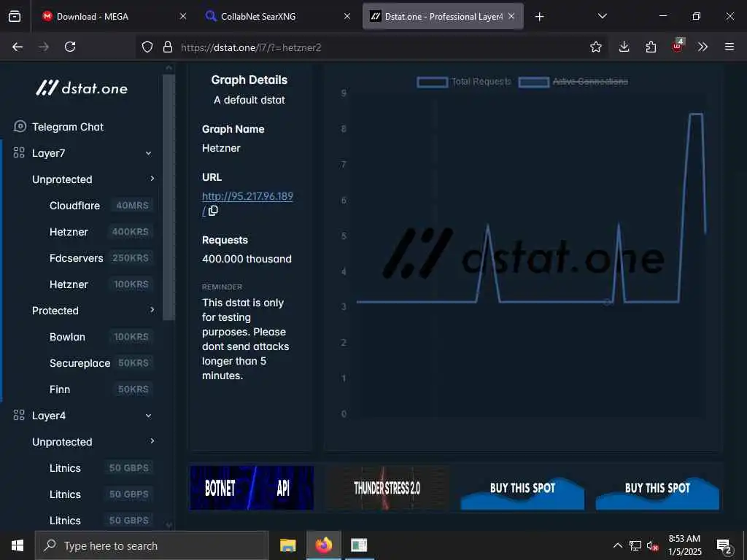Click the Firefox taskbar icon
Viewport: 747px width, 560px height.
[323, 545]
